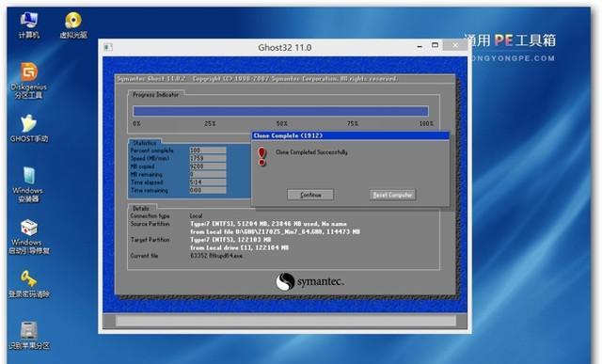The width and height of the screenshot is (602, 364).
Task: Click the Time remaining value 0:00
Action: (208, 190)
